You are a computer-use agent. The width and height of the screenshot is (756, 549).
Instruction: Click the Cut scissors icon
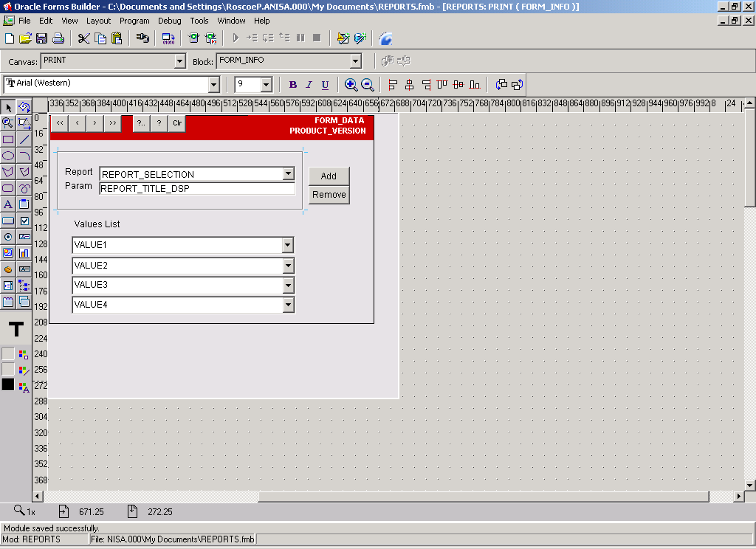coord(84,38)
